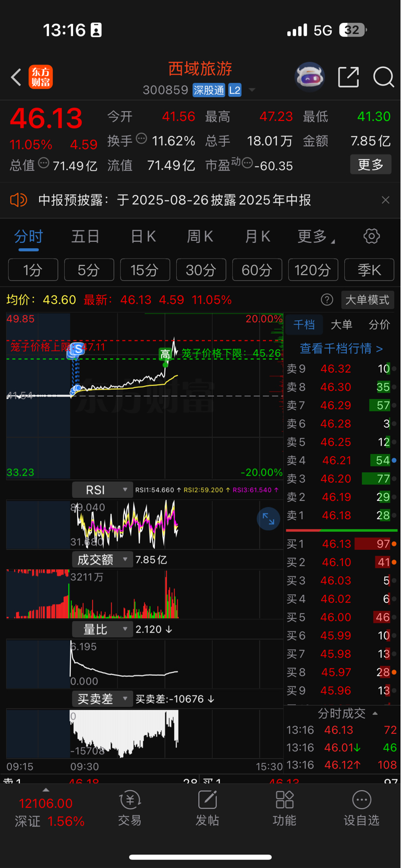Switch to the 周K tab
The width and height of the screenshot is (401, 868).
pyautogui.click(x=200, y=237)
